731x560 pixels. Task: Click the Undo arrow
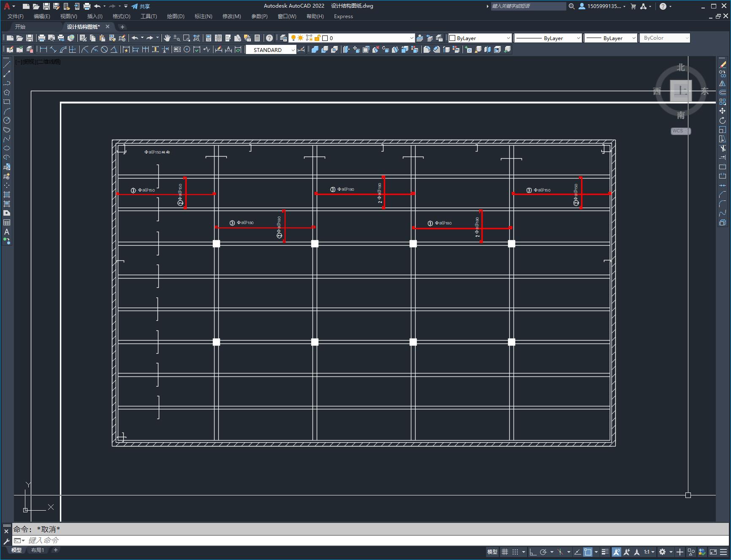coord(135,38)
